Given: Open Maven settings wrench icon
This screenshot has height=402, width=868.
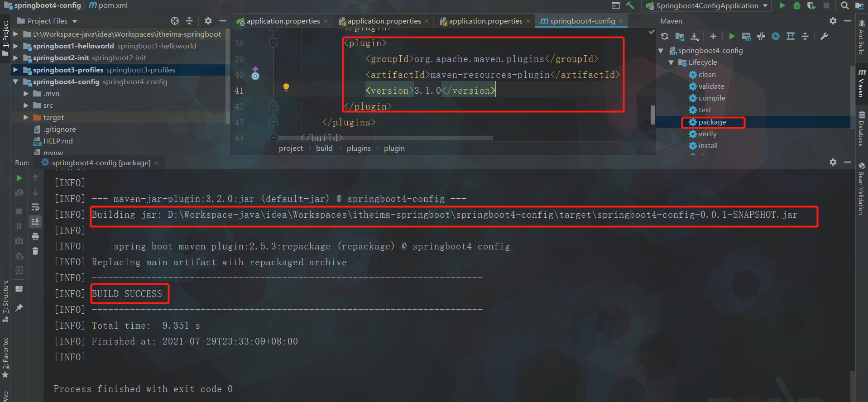Looking at the screenshot, I should pyautogui.click(x=824, y=36).
